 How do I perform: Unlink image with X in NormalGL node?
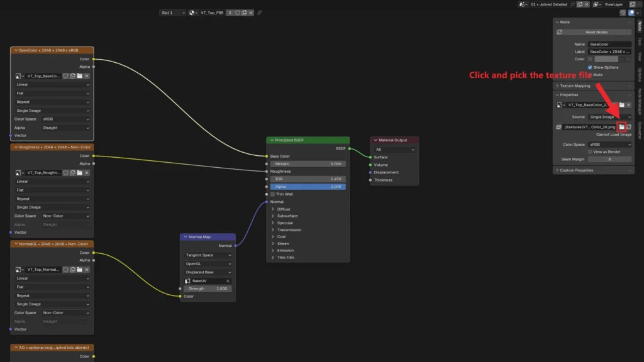[87, 270]
